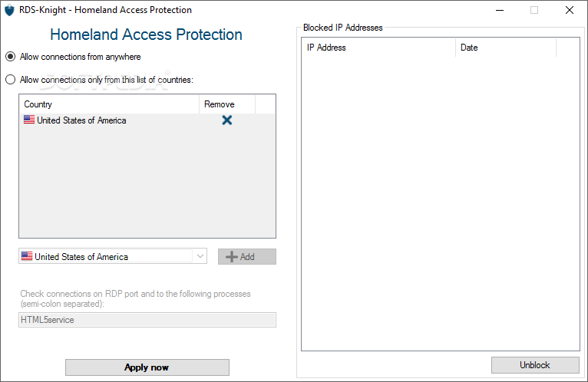
Task: Click the IP Address column header
Action: tap(378, 48)
